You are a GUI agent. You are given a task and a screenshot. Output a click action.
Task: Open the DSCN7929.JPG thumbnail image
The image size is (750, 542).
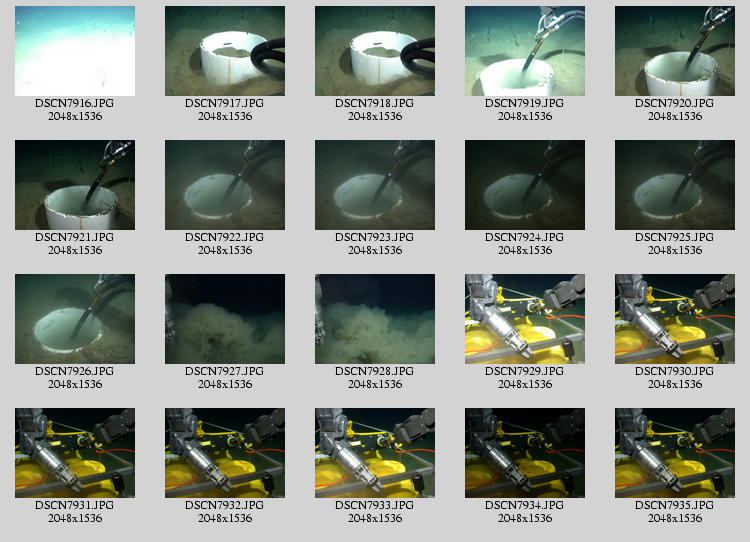pos(525,319)
